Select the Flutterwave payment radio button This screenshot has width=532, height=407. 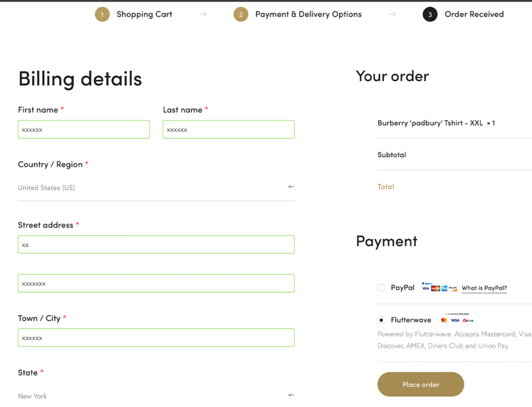[381, 320]
